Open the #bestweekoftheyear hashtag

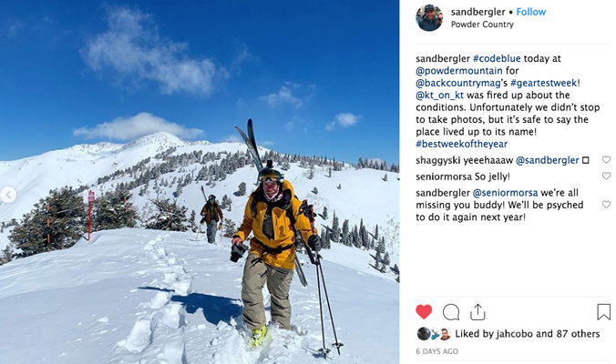pyautogui.click(x=462, y=144)
